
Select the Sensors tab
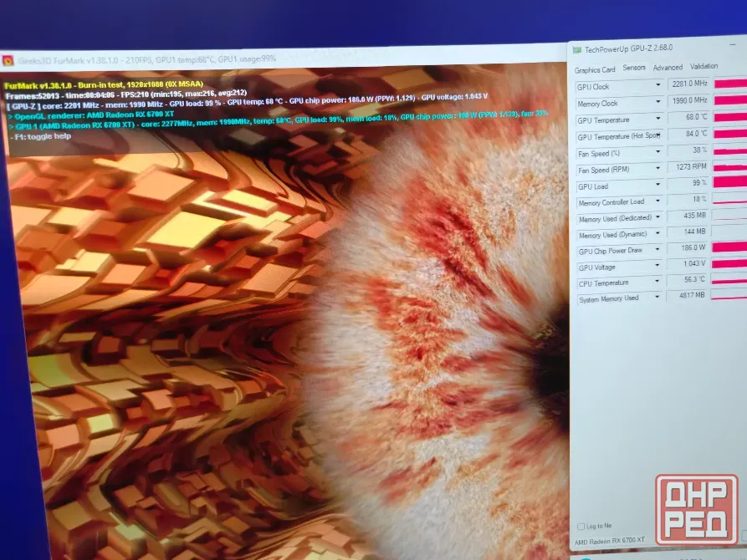634,68
